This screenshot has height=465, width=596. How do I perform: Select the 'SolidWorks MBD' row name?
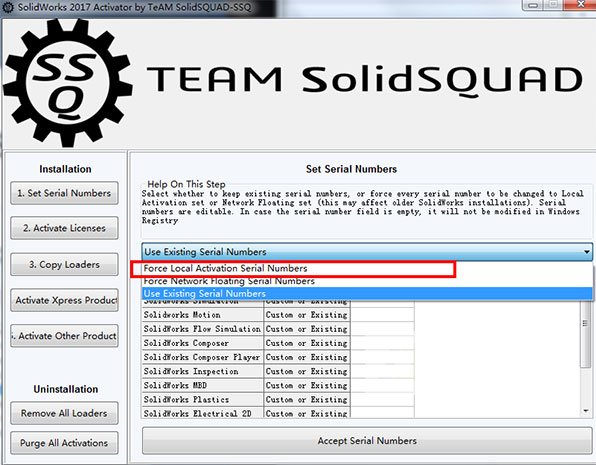(203, 385)
